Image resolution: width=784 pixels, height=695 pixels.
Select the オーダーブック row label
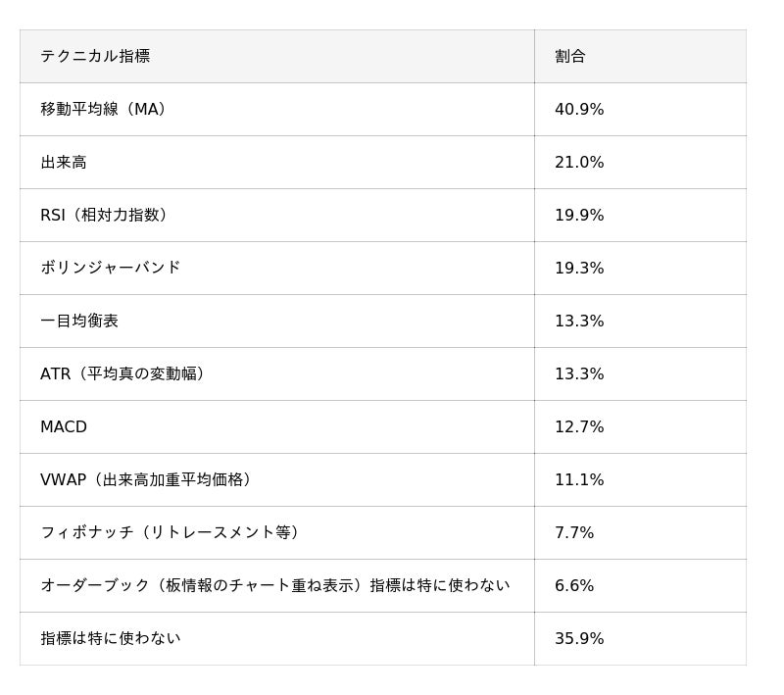click(275, 585)
